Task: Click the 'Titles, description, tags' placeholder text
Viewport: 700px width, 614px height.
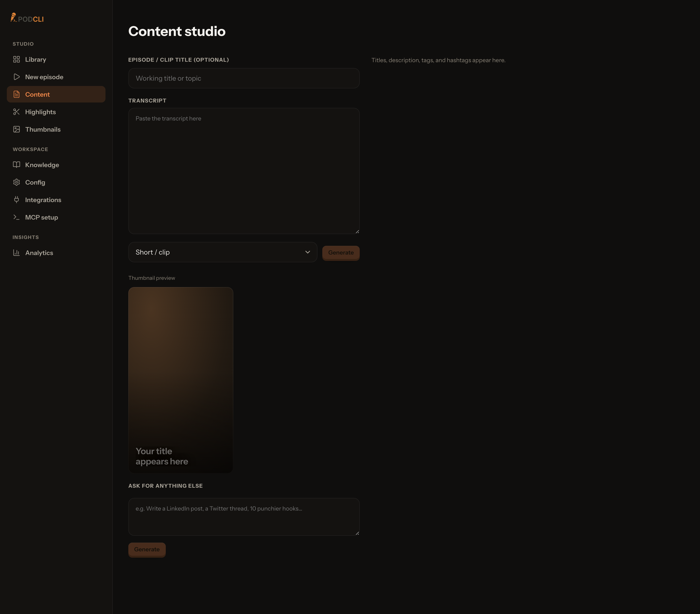Action: click(438, 60)
